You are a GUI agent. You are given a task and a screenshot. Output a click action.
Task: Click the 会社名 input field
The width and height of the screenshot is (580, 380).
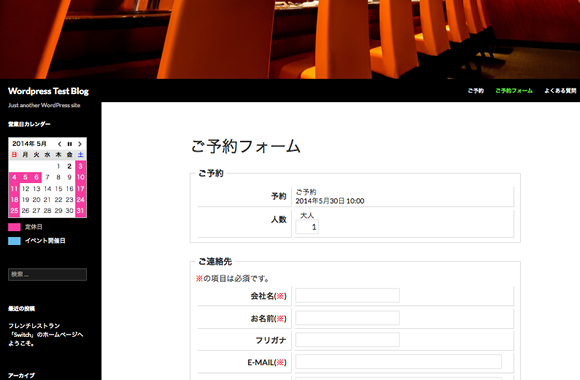coord(347,296)
